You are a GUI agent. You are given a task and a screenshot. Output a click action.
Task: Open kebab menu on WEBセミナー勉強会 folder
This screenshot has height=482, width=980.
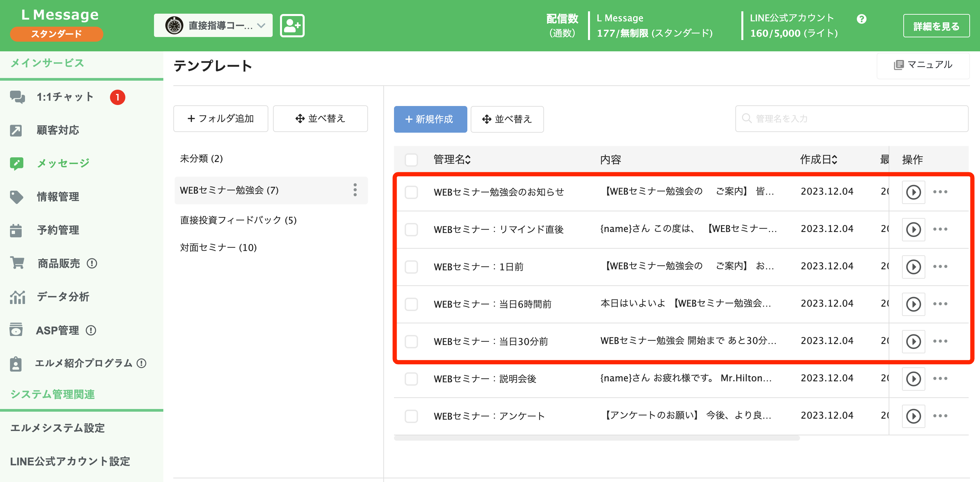point(355,190)
